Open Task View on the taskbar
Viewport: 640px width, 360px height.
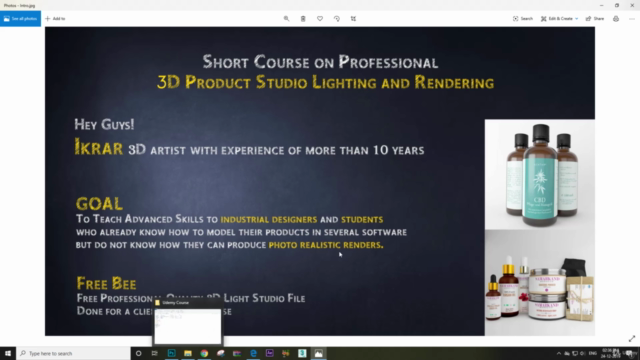point(155,353)
